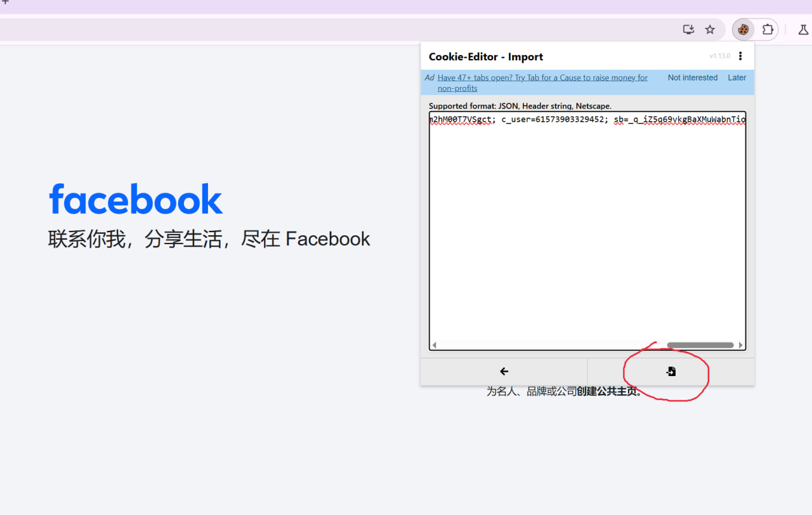Click the v1.13.0 version label

tap(719, 56)
